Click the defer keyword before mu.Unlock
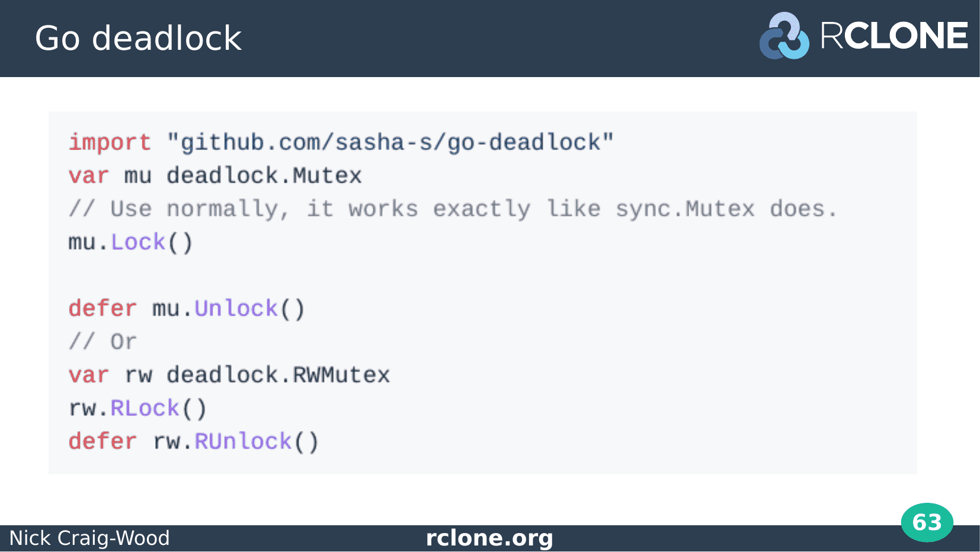The height and width of the screenshot is (552, 980). tap(103, 309)
